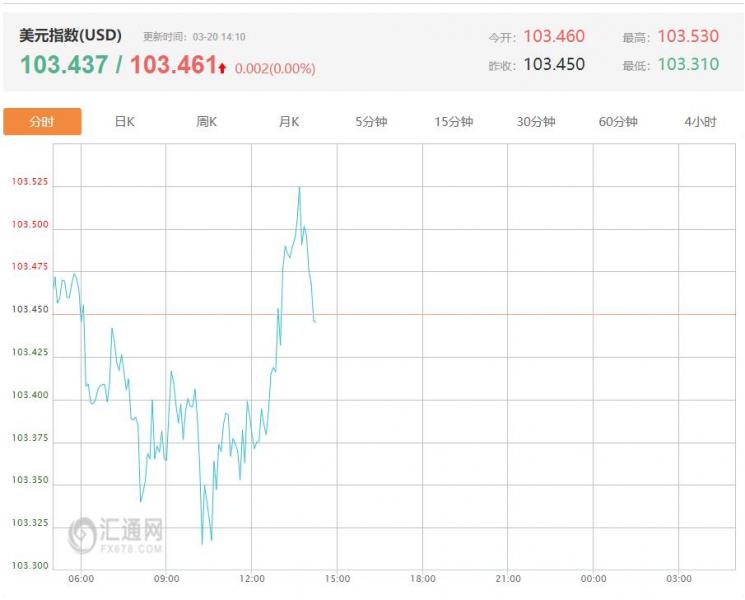Viewport: 745px width, 600px height.
Task: Click the 美元指数(USD) title
Action: (70, 35)
